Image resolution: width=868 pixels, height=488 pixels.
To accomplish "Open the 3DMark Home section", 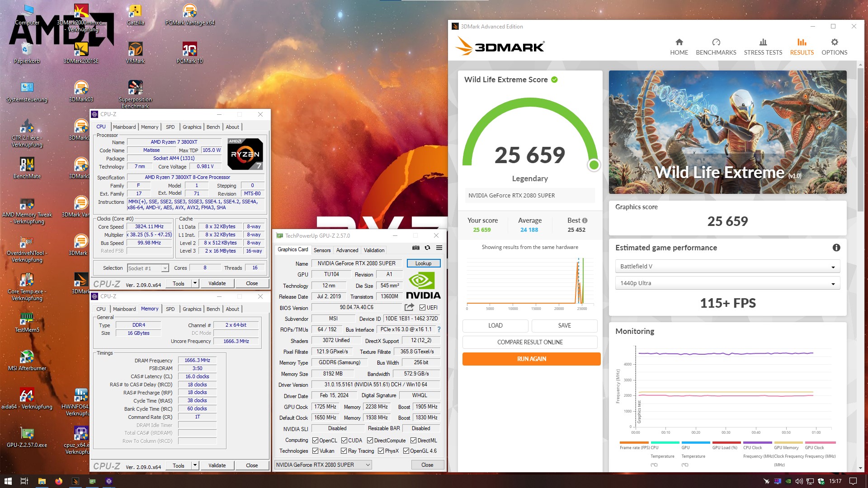I will [x=679, y=47].
